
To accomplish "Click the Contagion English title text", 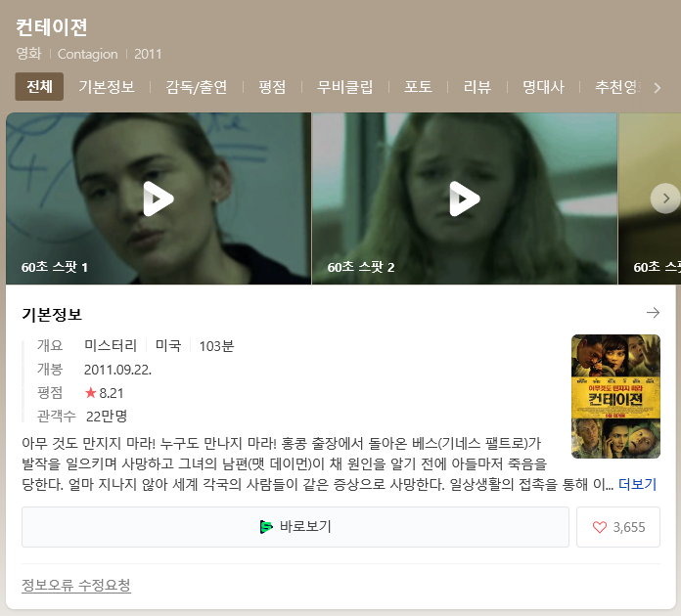I will tap(88, 54).
